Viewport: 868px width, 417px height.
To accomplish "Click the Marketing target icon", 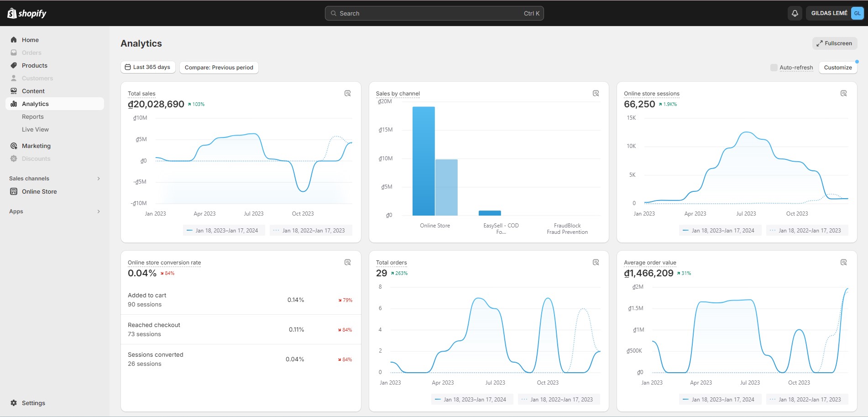I will [x=14, y=146].
